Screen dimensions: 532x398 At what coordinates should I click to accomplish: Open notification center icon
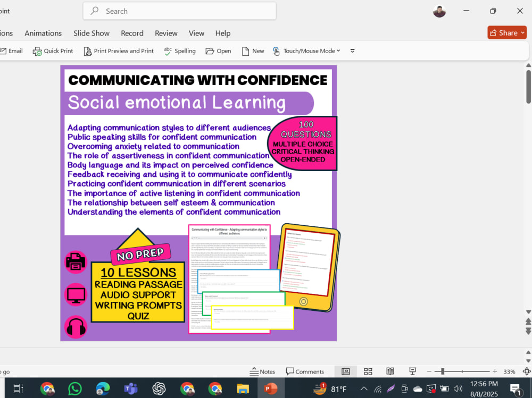516,389
